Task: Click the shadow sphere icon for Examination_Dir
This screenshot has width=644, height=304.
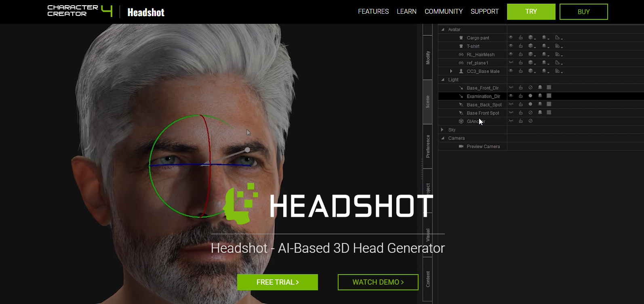Action: point(540,96)
